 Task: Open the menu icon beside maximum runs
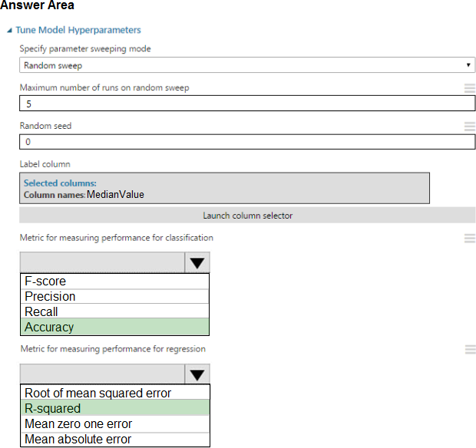(469, 88)
